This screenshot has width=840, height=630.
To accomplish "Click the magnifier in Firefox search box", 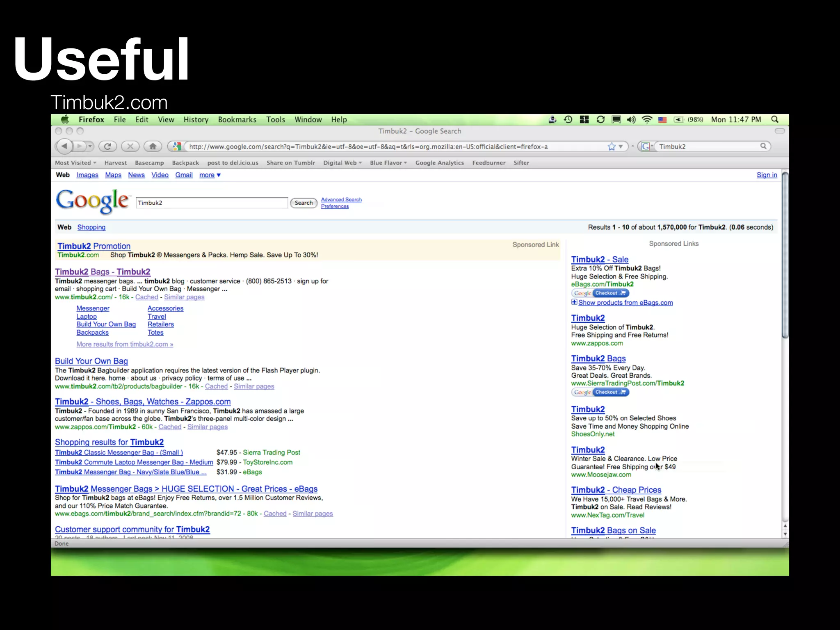I will click(x=763, y=146).
